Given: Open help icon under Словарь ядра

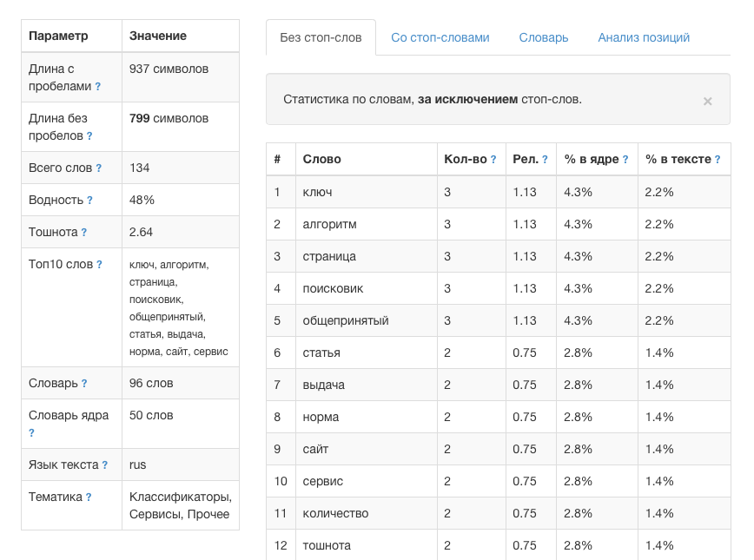Looking at the screenshot, I should (x=31, y=433).
